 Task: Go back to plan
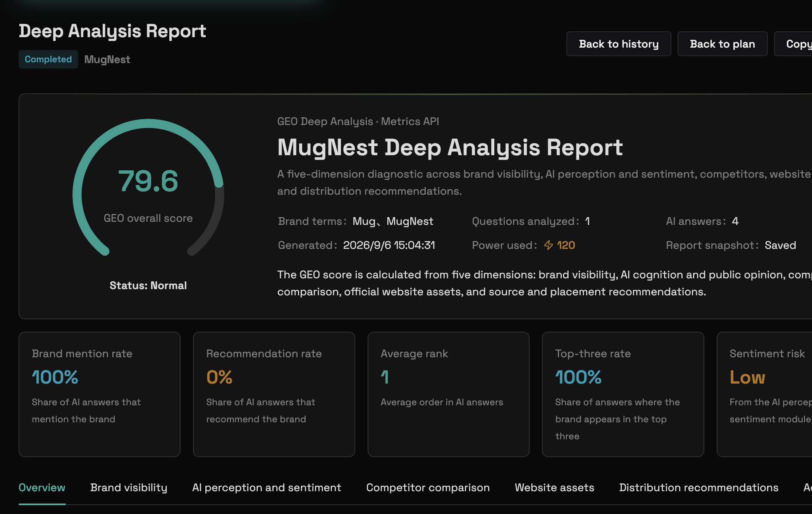723,44
